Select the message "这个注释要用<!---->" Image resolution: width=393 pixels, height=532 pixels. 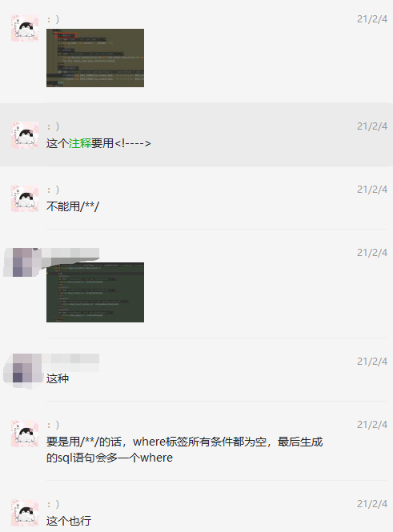[x=98, y=143]
